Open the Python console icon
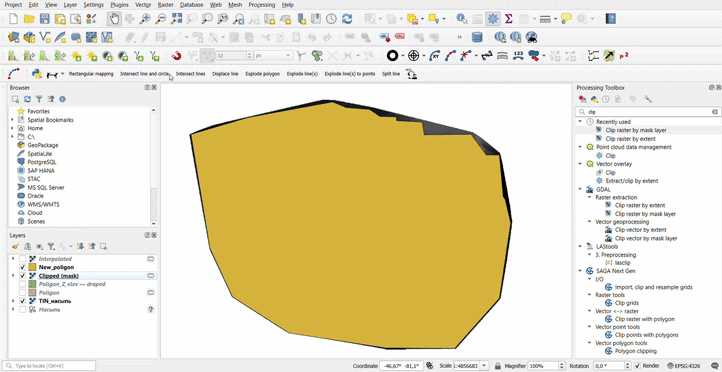 pos(37,74)
